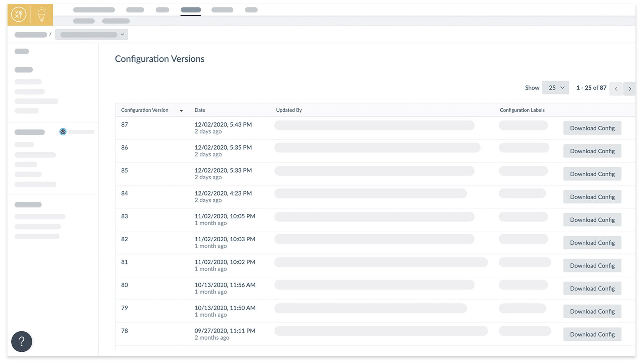Go to previous page arrow
644x362 pixels.
coord(616,89)
